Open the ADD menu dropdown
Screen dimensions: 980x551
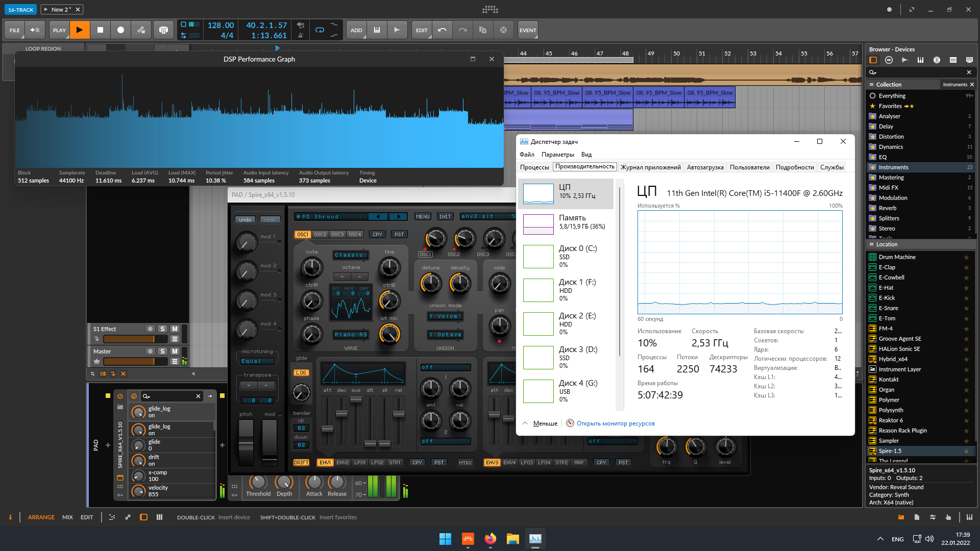(356, 30)
